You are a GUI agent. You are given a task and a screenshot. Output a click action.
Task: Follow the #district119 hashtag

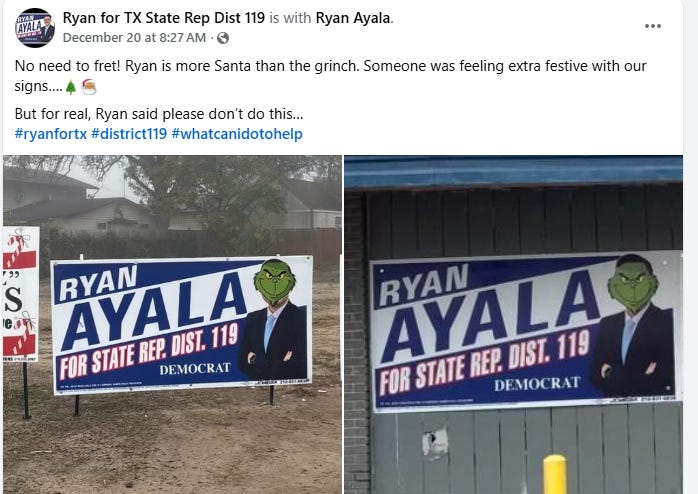129,134
